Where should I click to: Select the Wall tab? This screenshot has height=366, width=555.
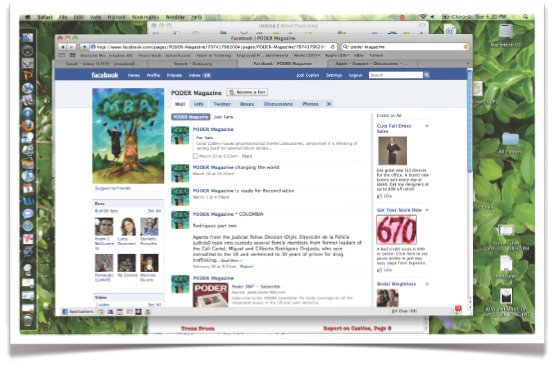[180, 104]
